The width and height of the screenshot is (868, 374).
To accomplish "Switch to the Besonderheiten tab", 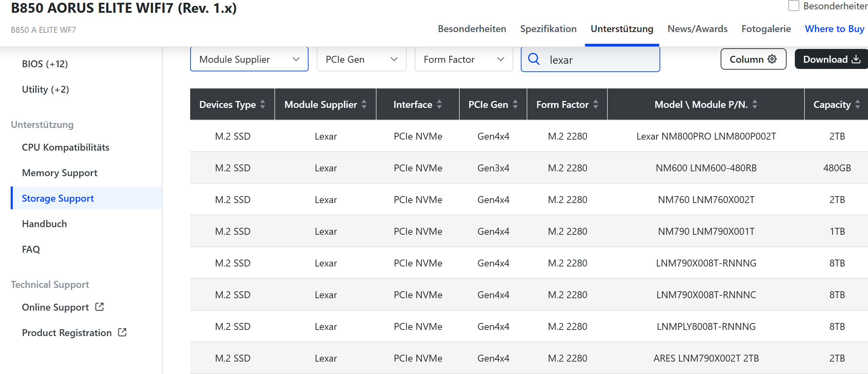I will pyautogui.click(x=472, y=29).
